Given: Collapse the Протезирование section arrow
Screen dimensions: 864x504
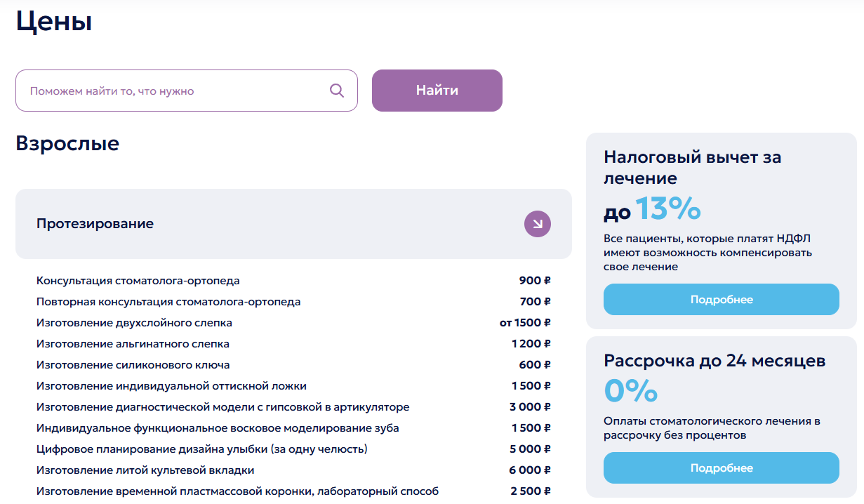Looking at the screenshot, I should coord(537,224).
